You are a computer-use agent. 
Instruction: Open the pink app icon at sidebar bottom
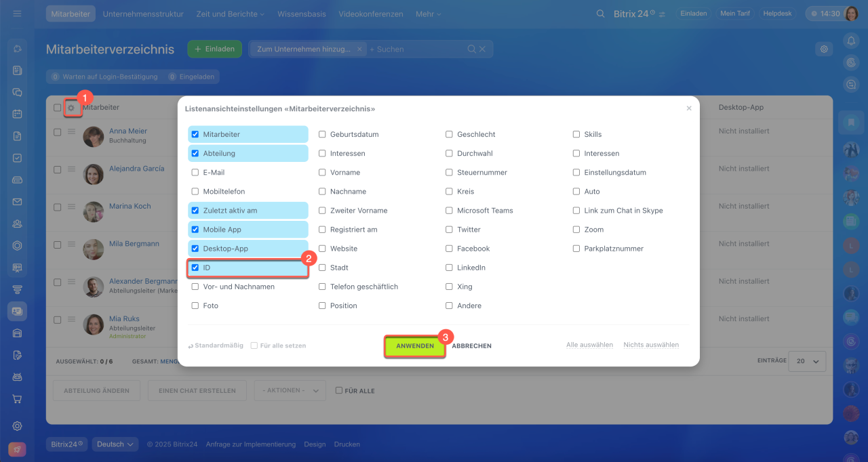18,449
